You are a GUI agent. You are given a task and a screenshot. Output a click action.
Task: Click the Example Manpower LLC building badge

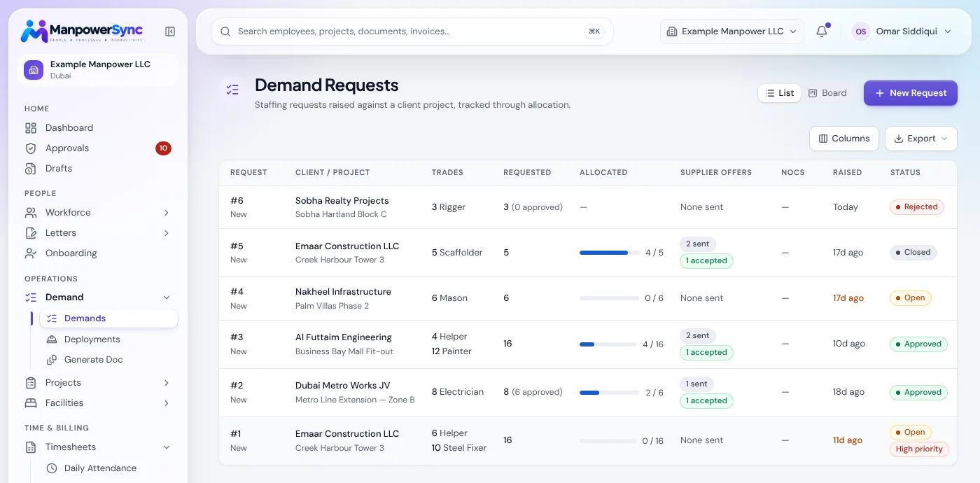tap(34, 70)
